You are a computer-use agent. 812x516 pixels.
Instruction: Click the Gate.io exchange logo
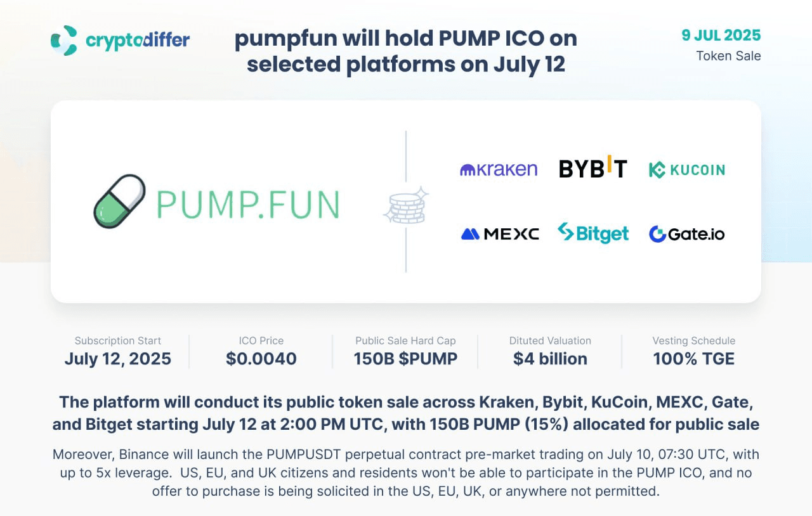(686, 234)
